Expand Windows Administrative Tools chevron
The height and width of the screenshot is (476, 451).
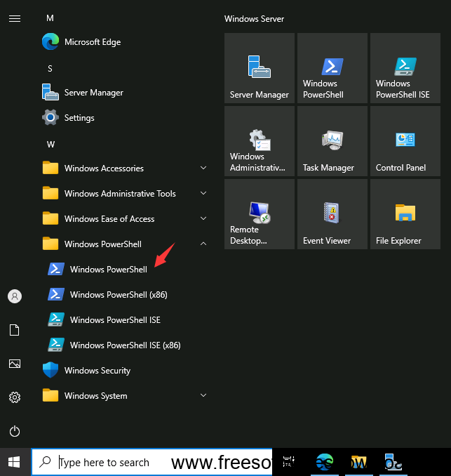(203, 193)
